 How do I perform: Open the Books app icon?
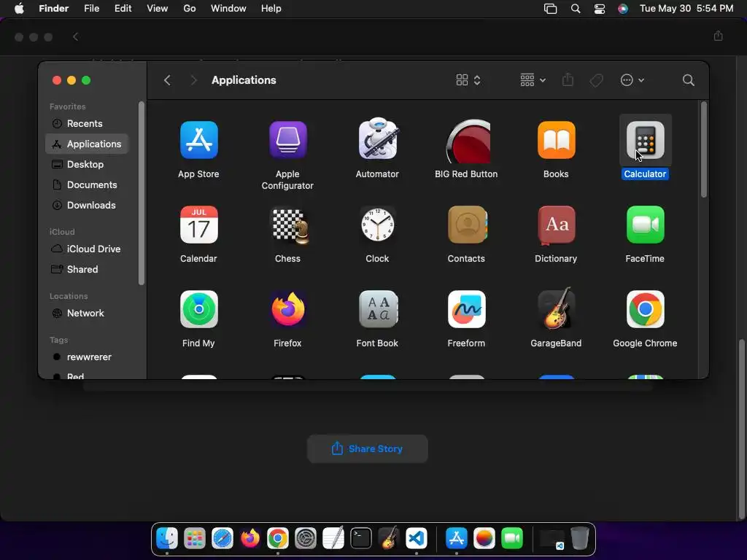pyautogui.click(x=556, y=140)
